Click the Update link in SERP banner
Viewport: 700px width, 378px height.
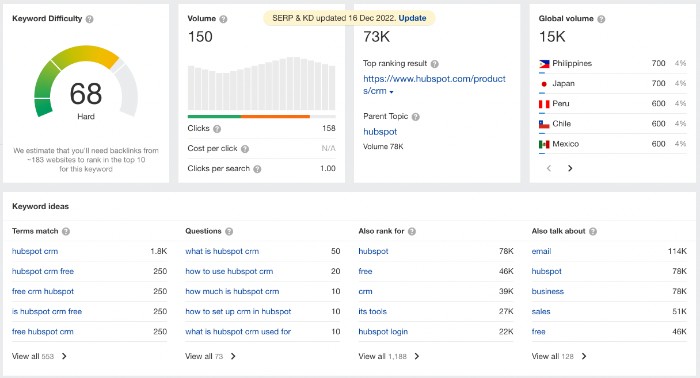(412, 18)
